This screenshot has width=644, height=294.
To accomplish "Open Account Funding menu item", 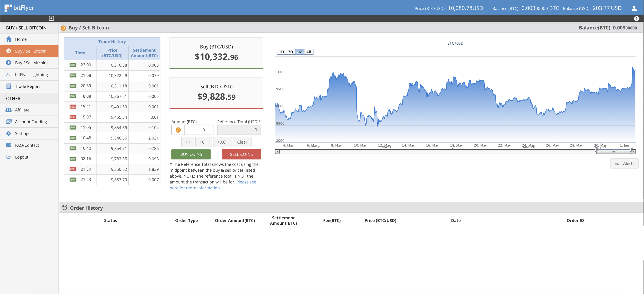I will 29,122.
